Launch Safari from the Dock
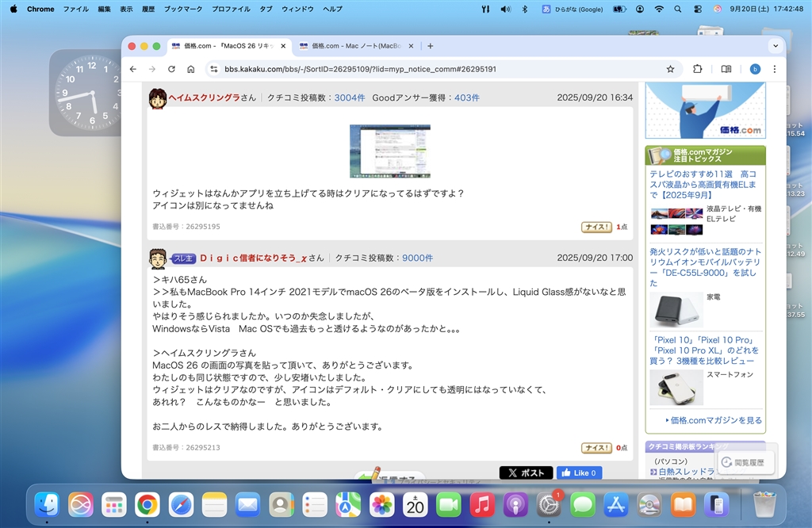 (x=181, y=505)
